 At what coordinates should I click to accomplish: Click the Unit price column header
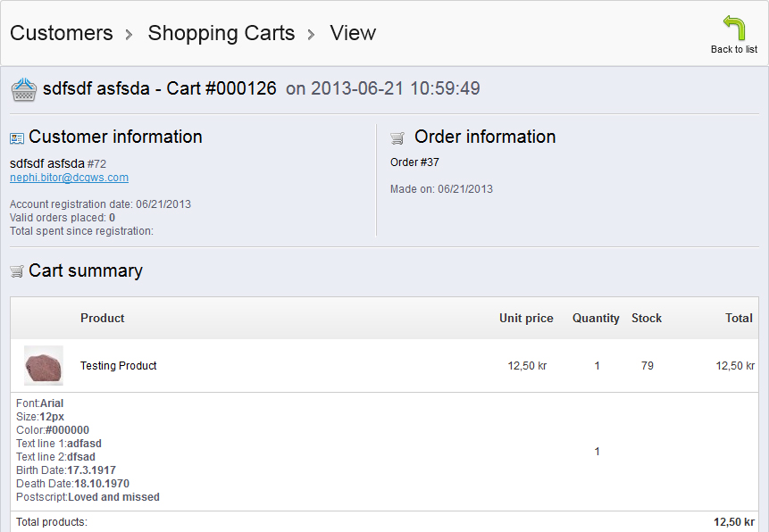526,318
